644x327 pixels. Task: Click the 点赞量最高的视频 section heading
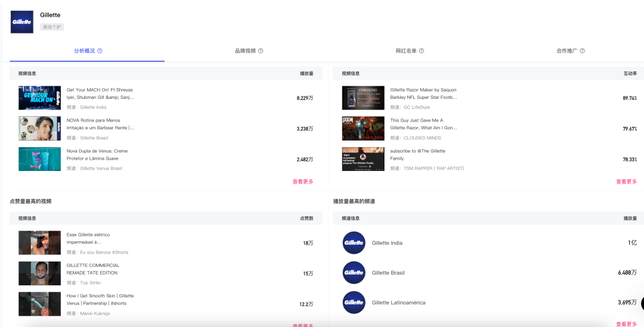click(x=30, y=201)
